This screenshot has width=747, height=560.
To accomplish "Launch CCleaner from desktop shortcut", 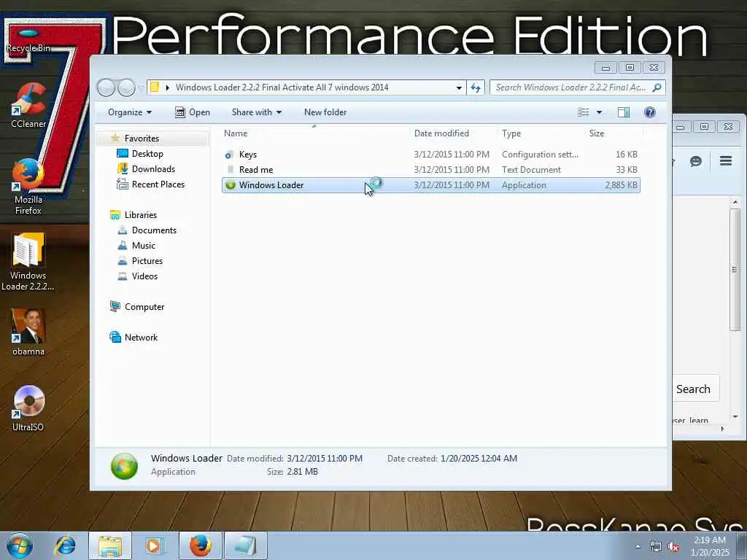I will [x=28, y=106].
